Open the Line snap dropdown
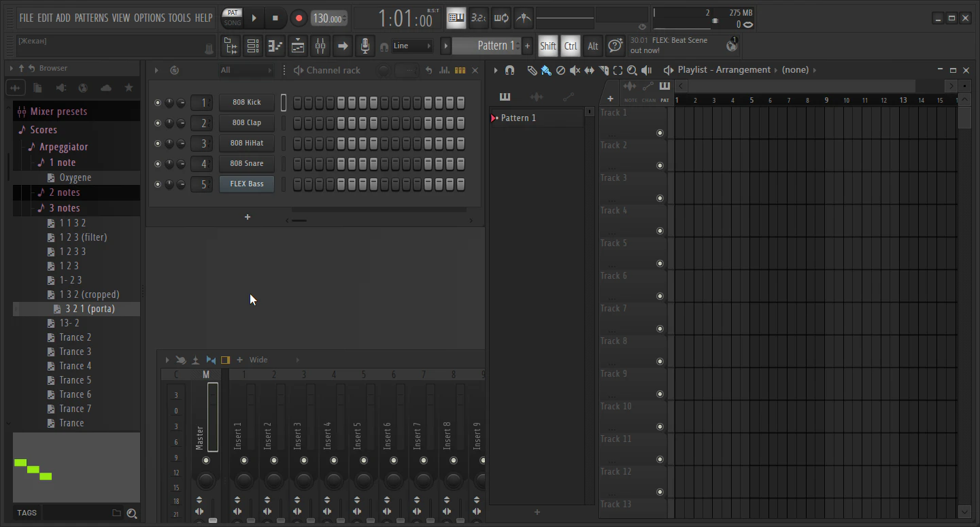 (x=412, y=46)
